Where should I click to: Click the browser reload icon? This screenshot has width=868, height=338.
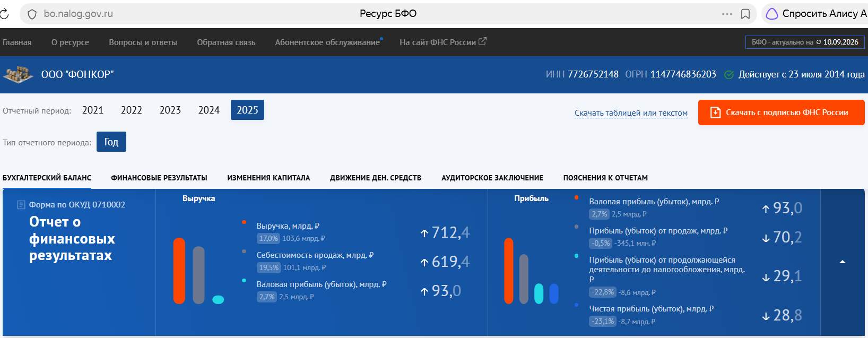pos(4,14)
